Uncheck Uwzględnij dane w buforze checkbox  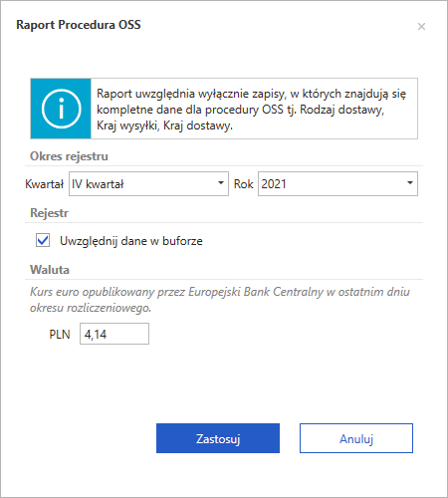point(43,240)
